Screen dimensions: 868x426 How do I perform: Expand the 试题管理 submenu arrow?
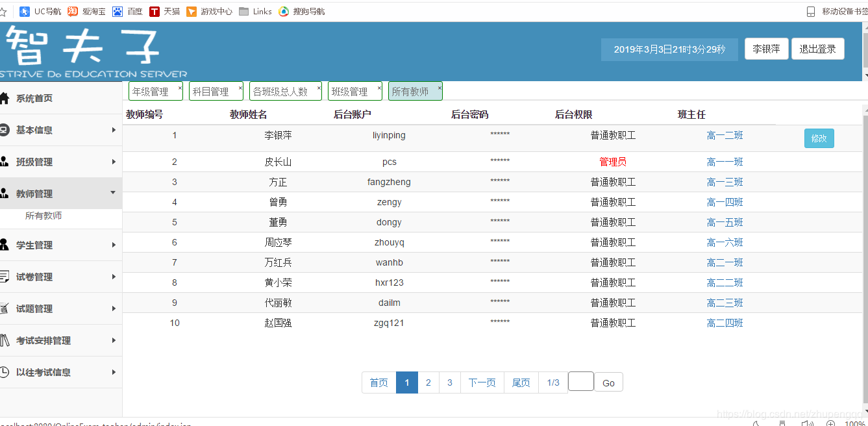coord(114,308)
